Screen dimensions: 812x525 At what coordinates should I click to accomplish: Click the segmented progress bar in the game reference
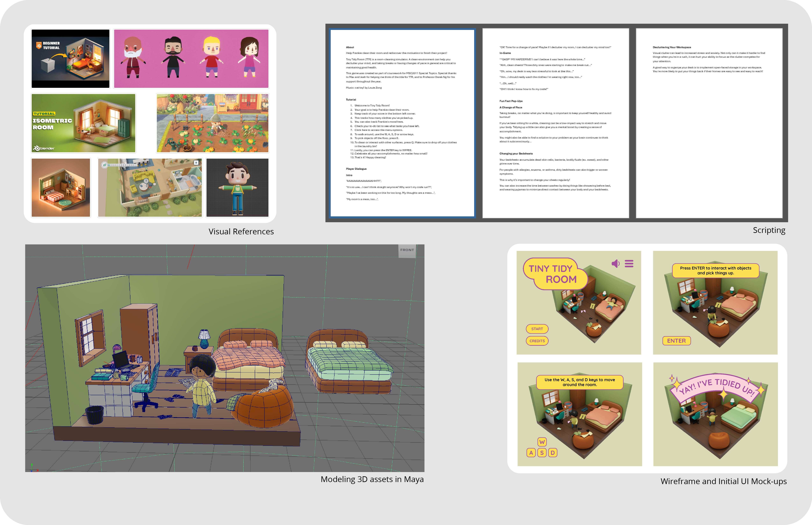tap(123, 165)
